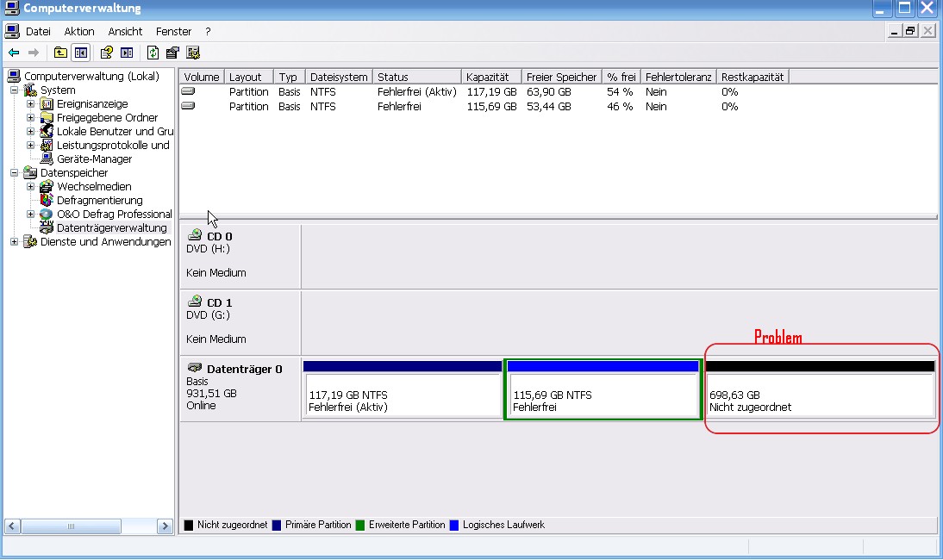Click volume icon of the 117,19 GB row
Viewport: 943px width, 560px height.
(x=188, y=91)
